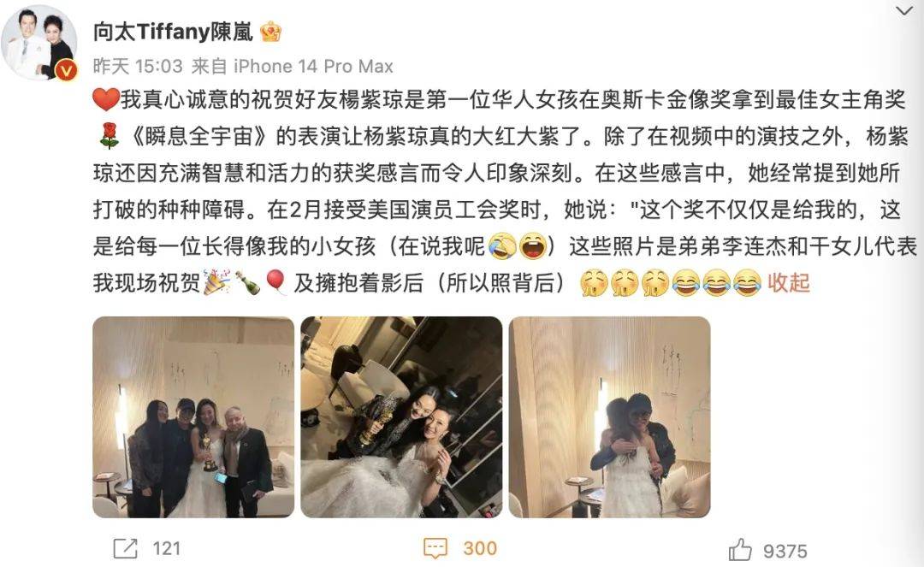Open the middle selfie photo thumbnail
The image size is (924, 567).
click(x=401, y=416)
